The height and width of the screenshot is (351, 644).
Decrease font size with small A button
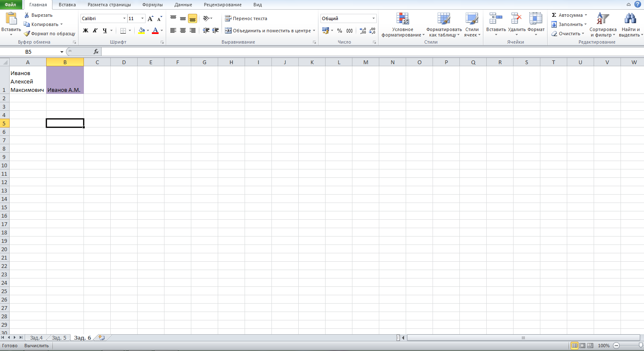tap(160, 18)
